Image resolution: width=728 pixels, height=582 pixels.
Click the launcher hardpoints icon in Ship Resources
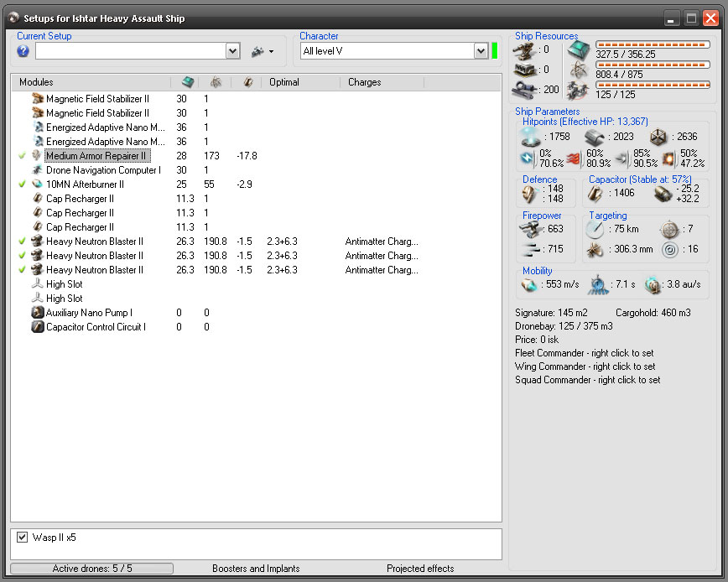pos(525,70)
